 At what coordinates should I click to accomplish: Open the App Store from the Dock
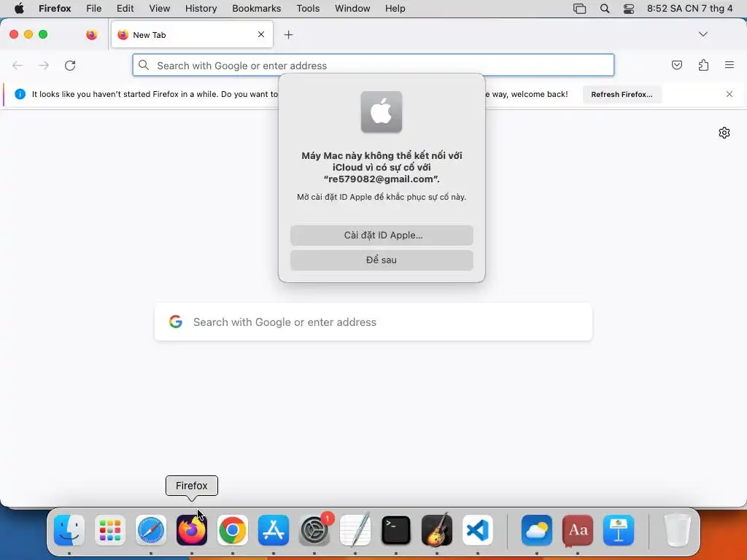[274, 530]
